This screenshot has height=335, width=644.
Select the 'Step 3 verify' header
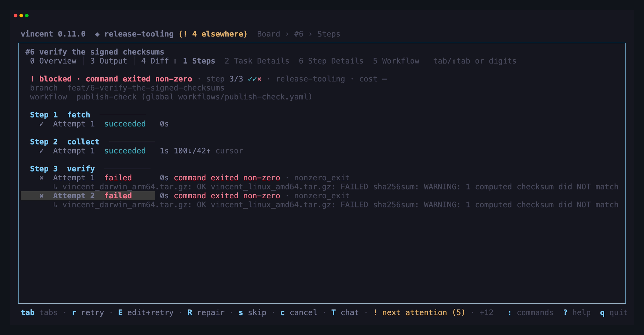(x=62, y=169)
